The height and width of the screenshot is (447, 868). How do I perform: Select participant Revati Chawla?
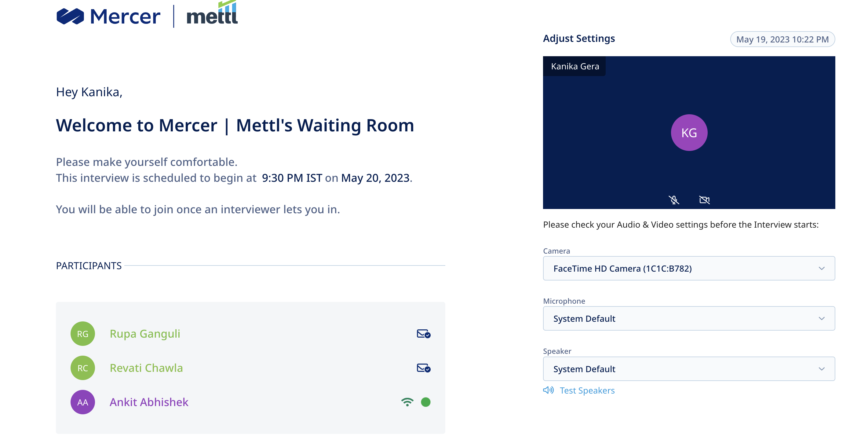(x=146, y=368)
